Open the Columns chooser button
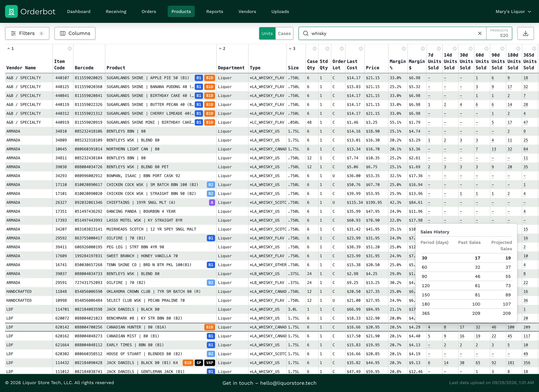This screenshot has height=392, width=539. point(75,33)
